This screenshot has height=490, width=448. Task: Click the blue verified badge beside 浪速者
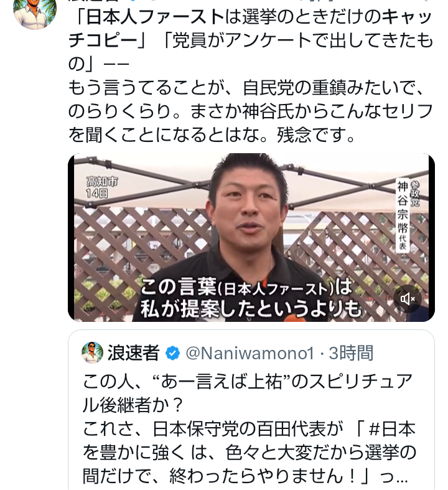tap(172, 353)
